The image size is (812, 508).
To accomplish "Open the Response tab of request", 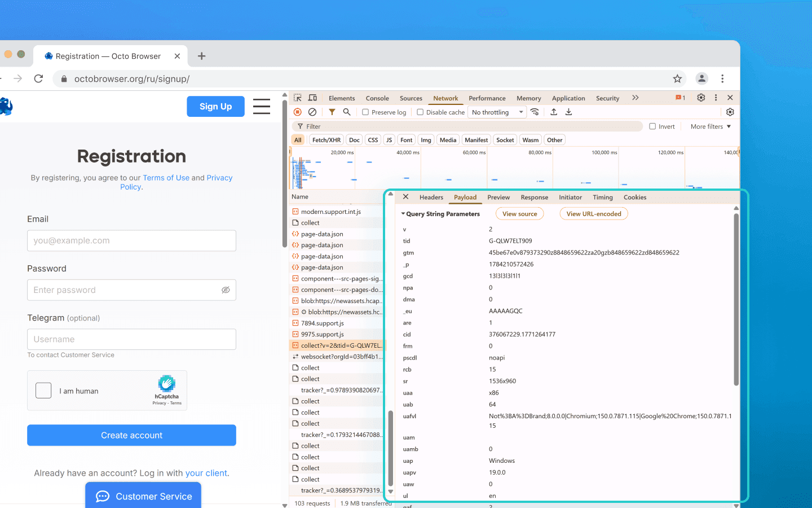I will click(x=535, y=197).
